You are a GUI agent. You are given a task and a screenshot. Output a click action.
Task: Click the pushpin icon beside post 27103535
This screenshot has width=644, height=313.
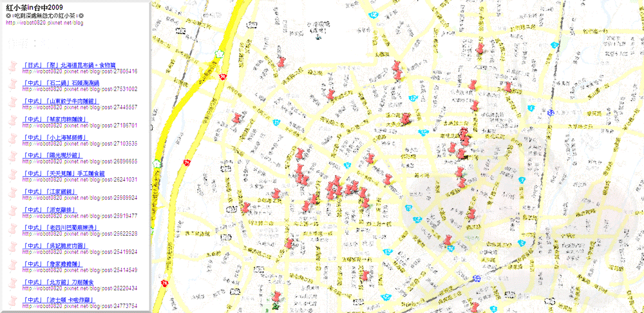14,139
